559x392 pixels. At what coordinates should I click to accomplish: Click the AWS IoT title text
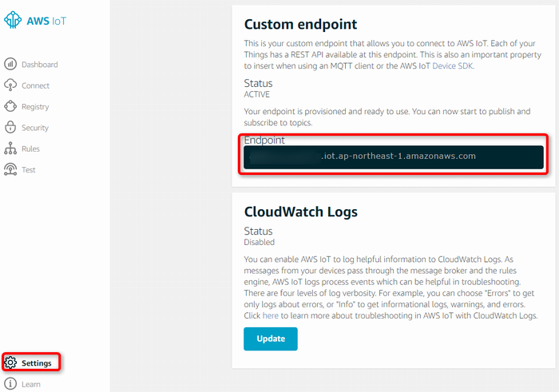pyautogui.click(x=46, y=21)
